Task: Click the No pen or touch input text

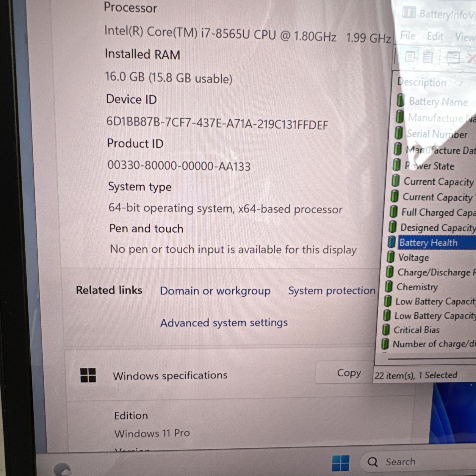Action: pos(233,249)
